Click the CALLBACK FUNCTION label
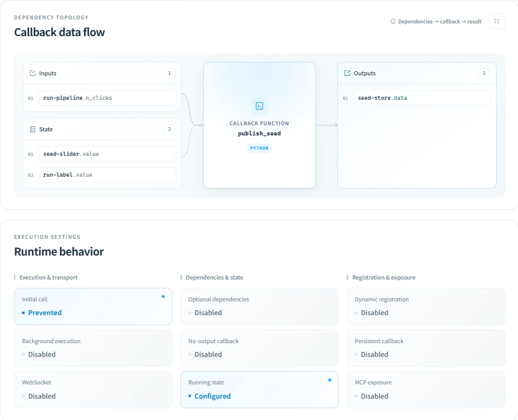This screenshot has width=518, height=420. tap(259, 124)
